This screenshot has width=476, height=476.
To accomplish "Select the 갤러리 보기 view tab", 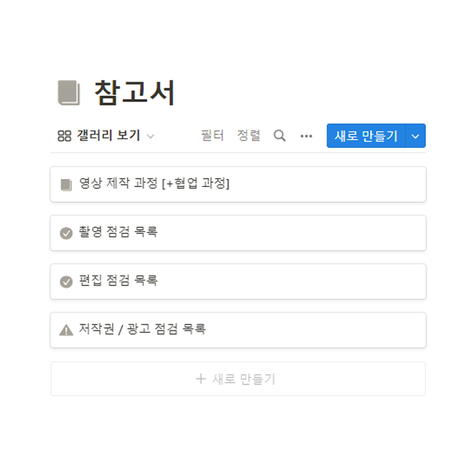I will 108,136.
